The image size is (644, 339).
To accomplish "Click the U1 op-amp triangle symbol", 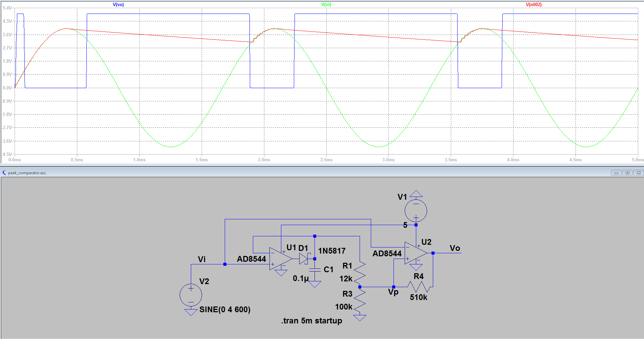I will (x=280, y=259).
